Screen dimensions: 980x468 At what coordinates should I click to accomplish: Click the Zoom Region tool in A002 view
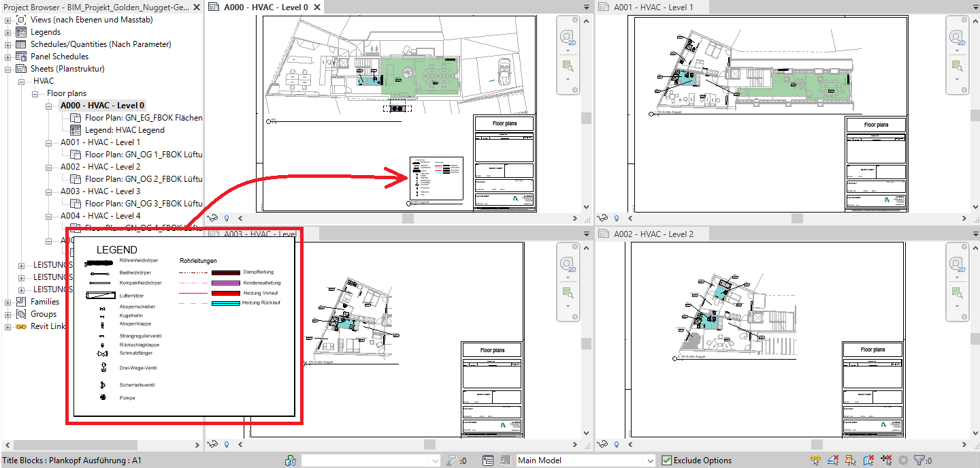pyautogui.click(x=956, y=292)
